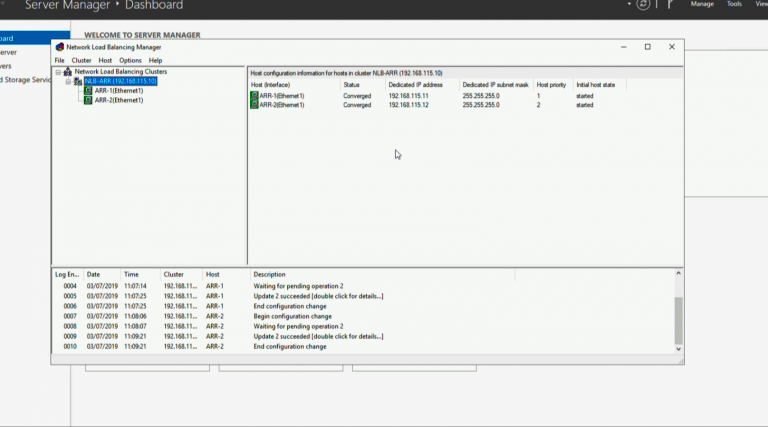This screenshot has height=427, width=768.
Task: Click log pane scroll up arrow
Action: pyautogui.click(x=678, y=273)
